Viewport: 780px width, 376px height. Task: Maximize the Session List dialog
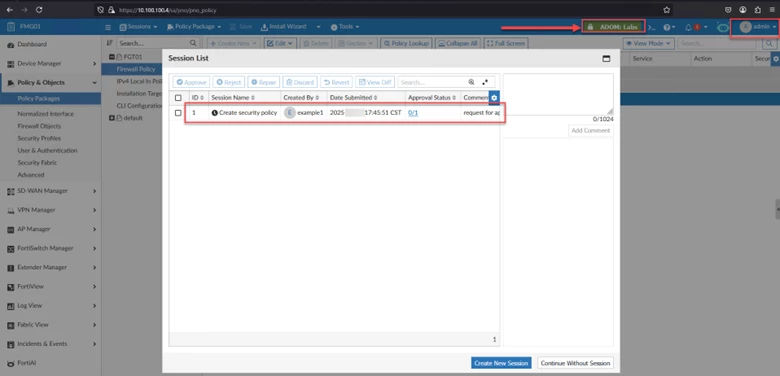[x=606, y=58]
